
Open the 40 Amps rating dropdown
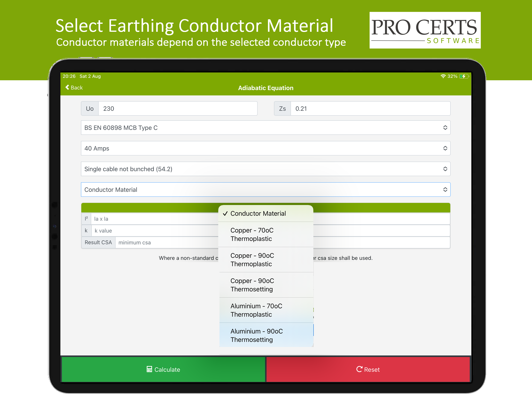point(266,148)
